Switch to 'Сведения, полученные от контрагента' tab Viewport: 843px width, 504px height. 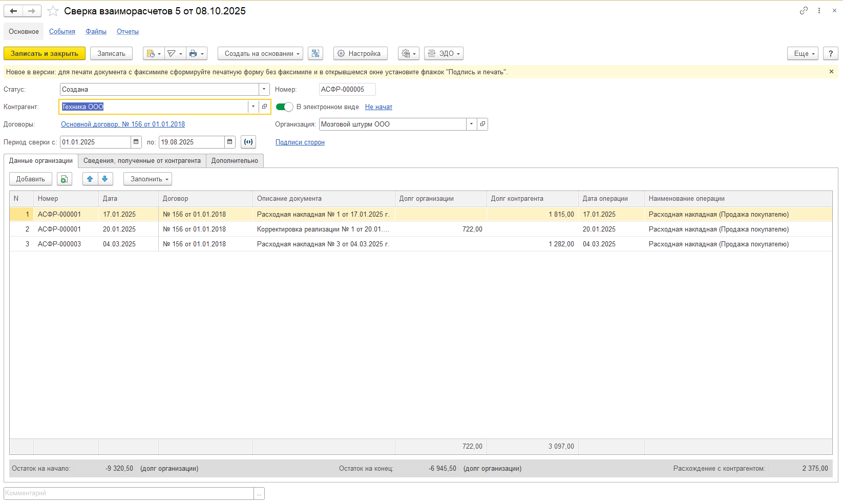[142, 161]
